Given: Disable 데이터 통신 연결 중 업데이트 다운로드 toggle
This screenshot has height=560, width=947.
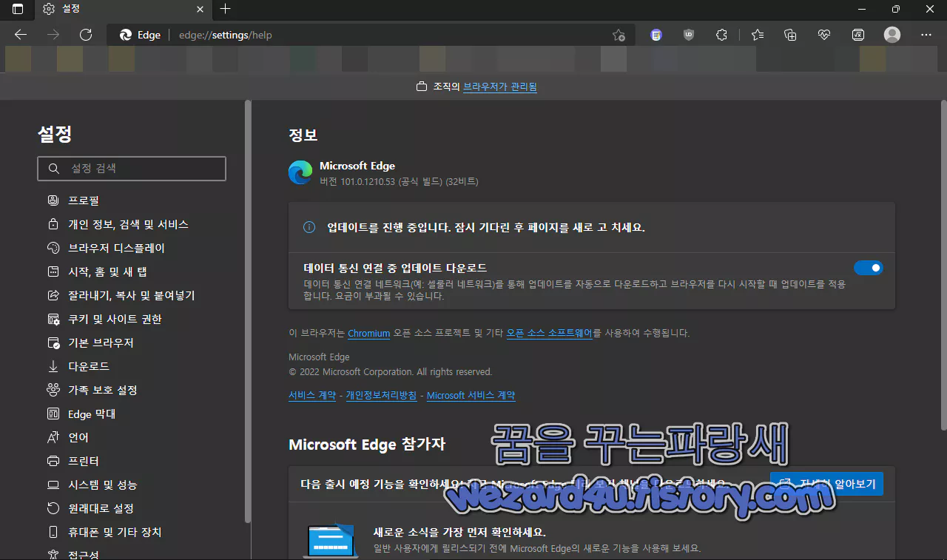Looking at the screenshot, I should click(868, 268).
